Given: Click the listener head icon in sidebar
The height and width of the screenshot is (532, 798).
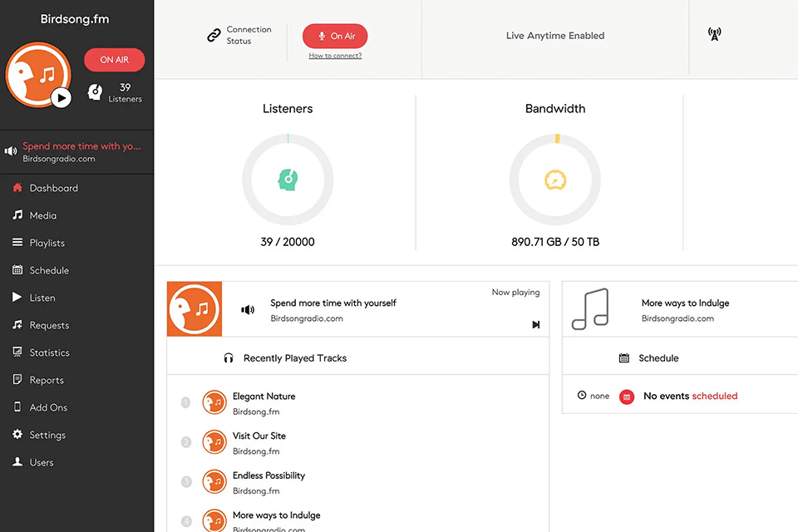Looking at the screenshot, I should pos(95,92).
